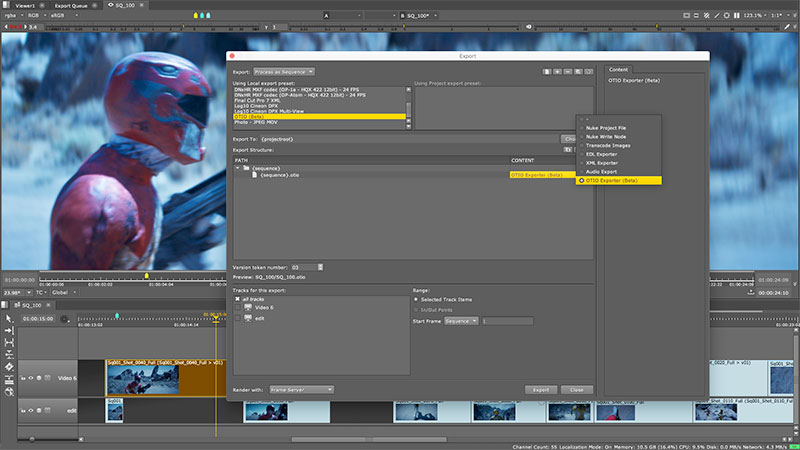This screenshot has height=450, width=800.
Task: Select the 'Selected Track Items' range option
Action: coord(416,299)
